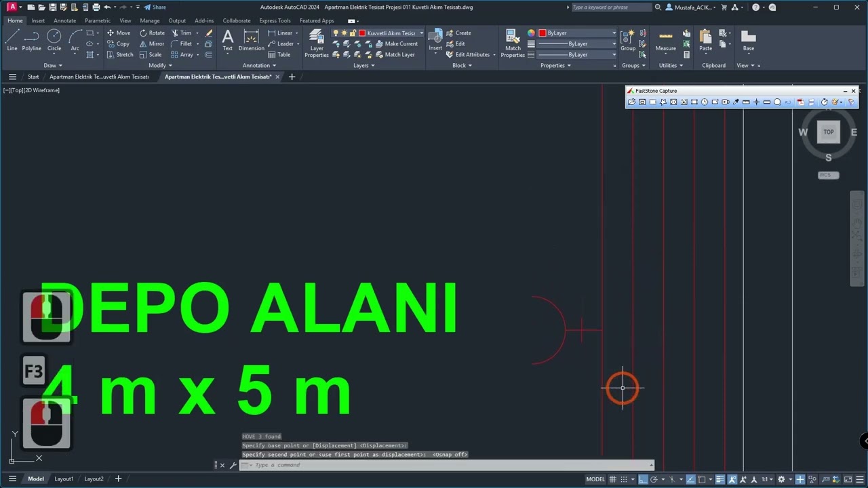
Task: Click Match Layer button
Action: [x=395, y=54]
